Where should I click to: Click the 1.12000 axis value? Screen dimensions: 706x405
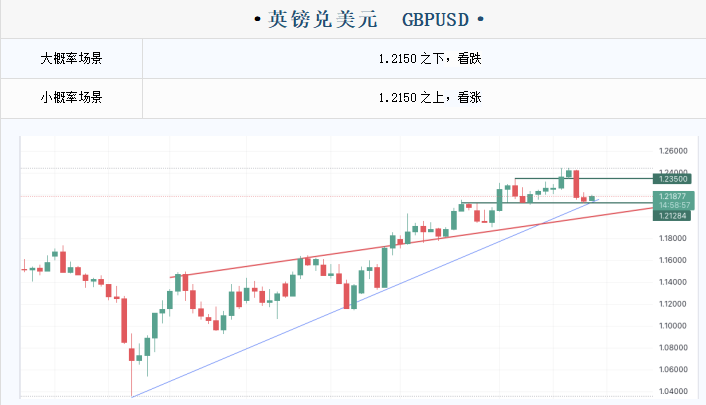(x=673, y=304)
